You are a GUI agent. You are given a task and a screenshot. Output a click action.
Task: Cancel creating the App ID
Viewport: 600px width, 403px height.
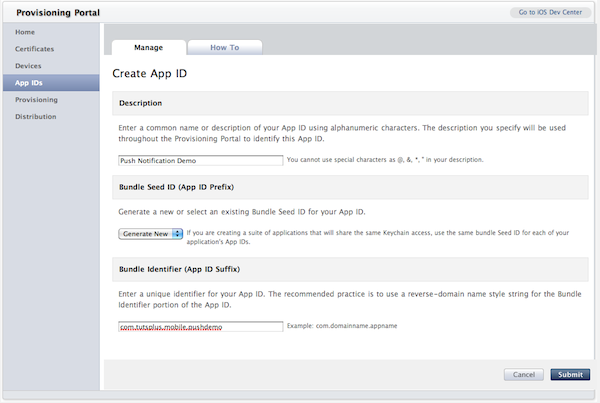point(524,374)
